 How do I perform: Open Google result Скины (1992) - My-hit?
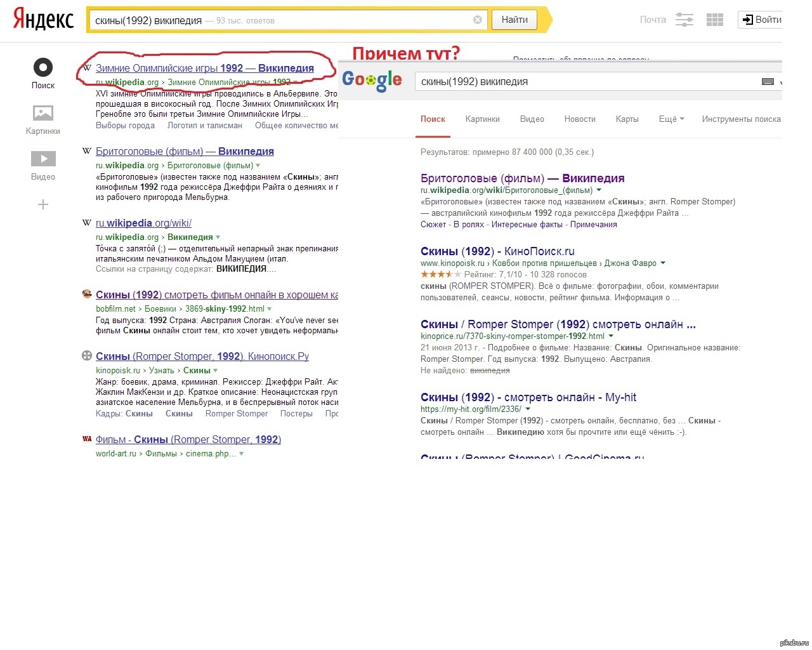(528, 397)
